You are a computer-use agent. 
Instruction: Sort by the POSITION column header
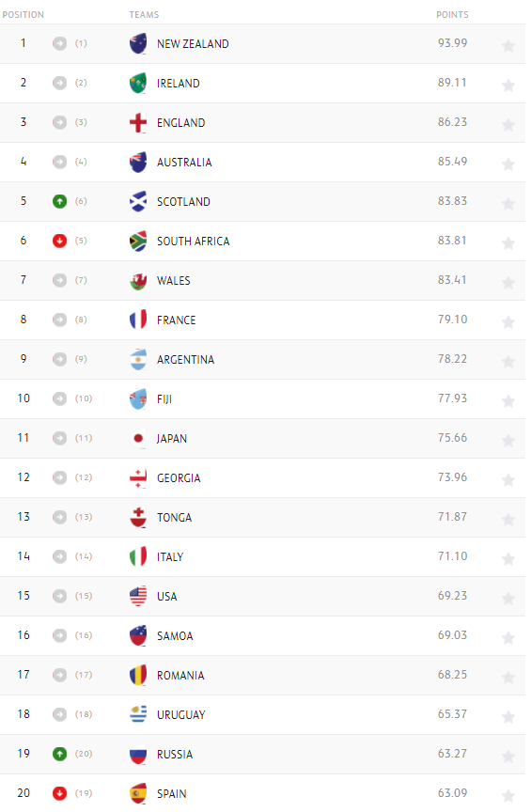tap(23, 14)
